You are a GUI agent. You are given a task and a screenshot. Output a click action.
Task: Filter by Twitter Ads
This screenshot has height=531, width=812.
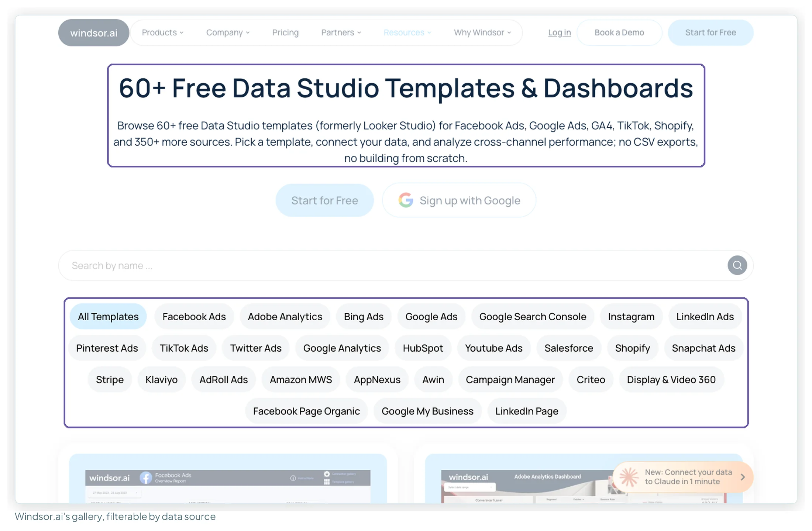[x=256, y=348]
